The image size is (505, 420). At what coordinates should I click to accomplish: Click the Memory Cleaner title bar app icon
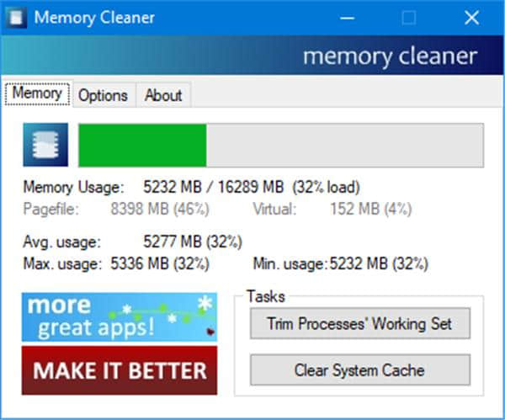16,16
